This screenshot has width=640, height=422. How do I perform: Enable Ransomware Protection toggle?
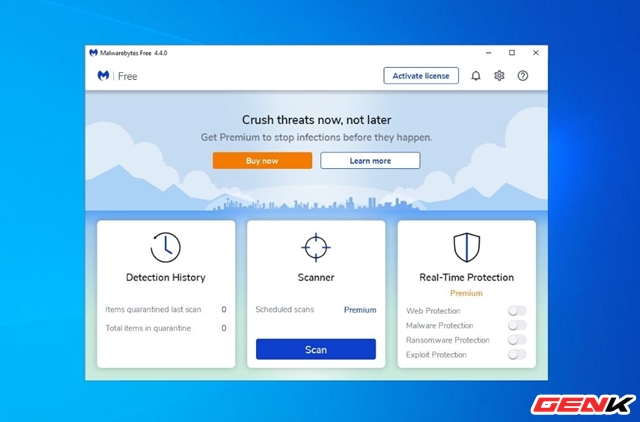click(x=516, y=340)
